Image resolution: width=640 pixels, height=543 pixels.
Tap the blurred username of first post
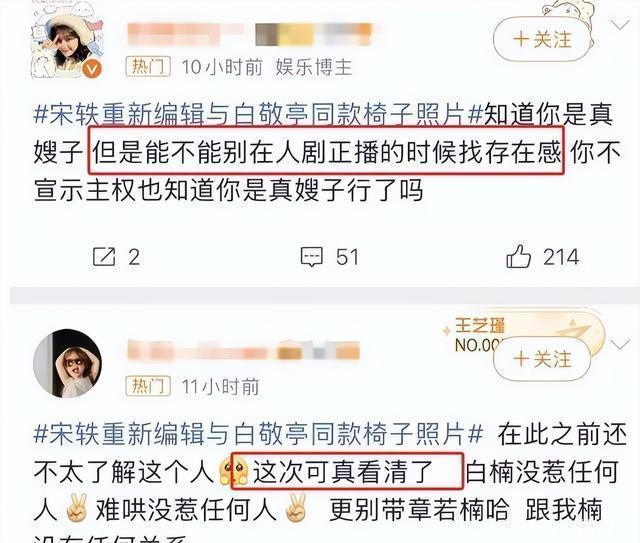point(250,34)
